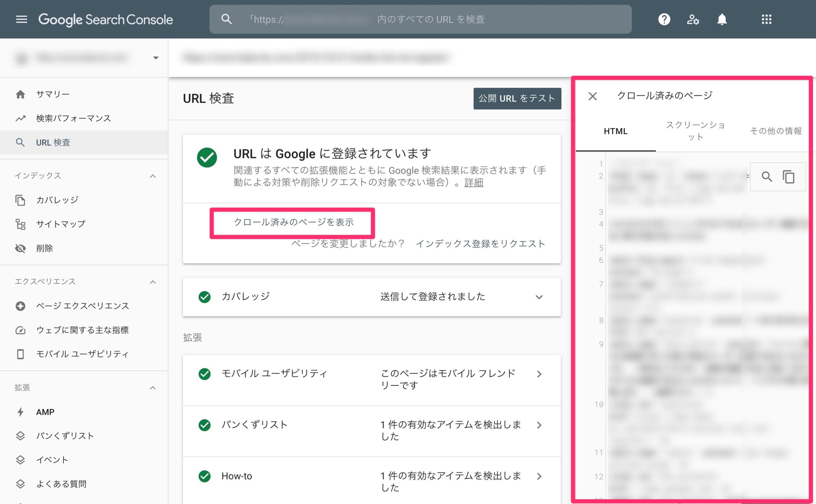Open How-to result row arrow
This screenshot has height=504, width=816.
[x=539, y=476]
